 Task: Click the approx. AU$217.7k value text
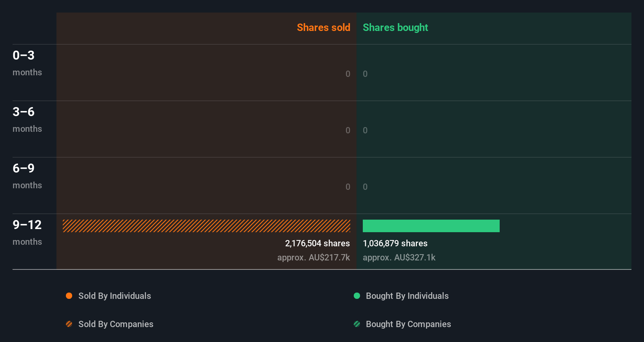[313, 257]
